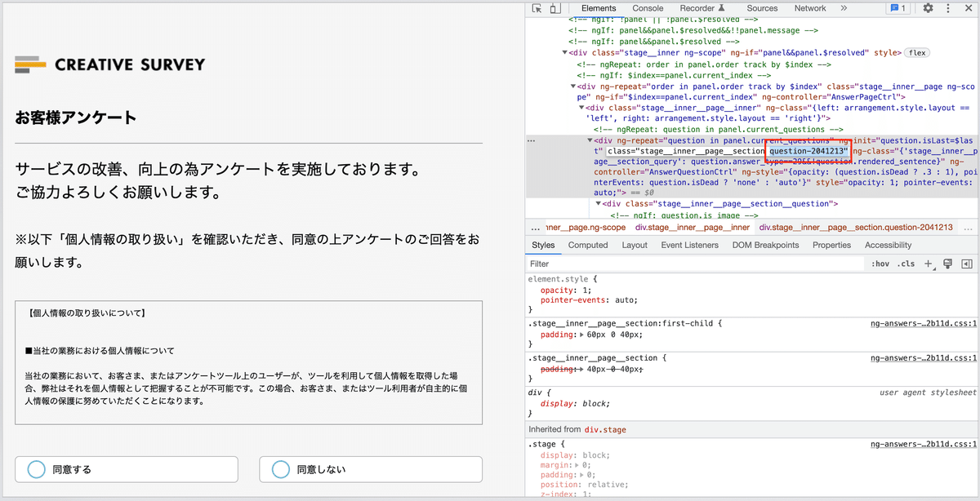Image resolution: width=980 pixels, height=501 pixels.
Task: Click inside the 個人情報の取り扱いについて text box
Action: tap(248, 362)
